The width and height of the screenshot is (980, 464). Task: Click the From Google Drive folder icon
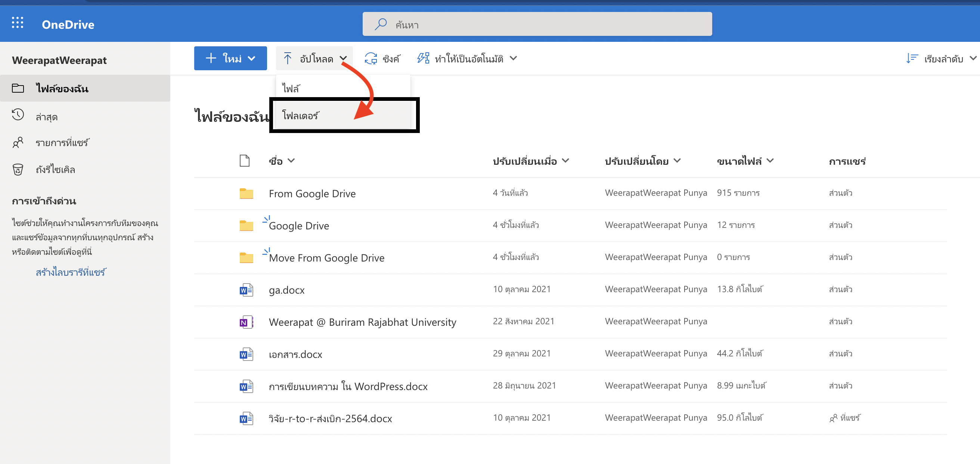click(x=246, y=194)
